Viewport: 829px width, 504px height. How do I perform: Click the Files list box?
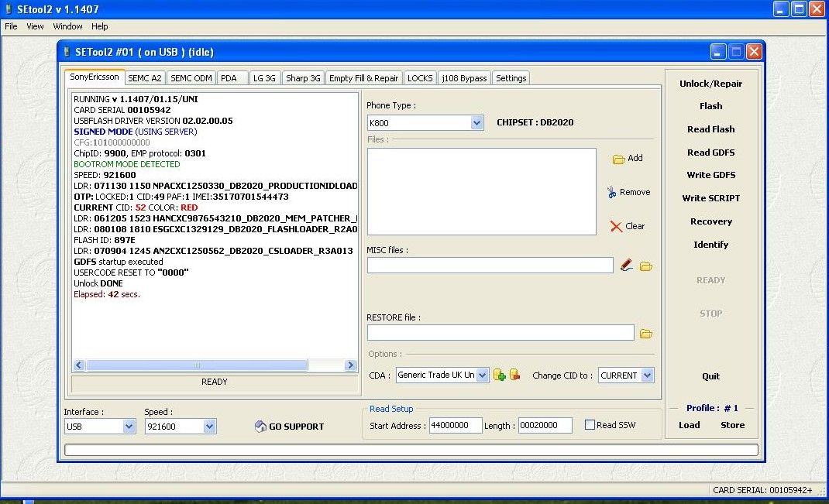tap(482, 192)
